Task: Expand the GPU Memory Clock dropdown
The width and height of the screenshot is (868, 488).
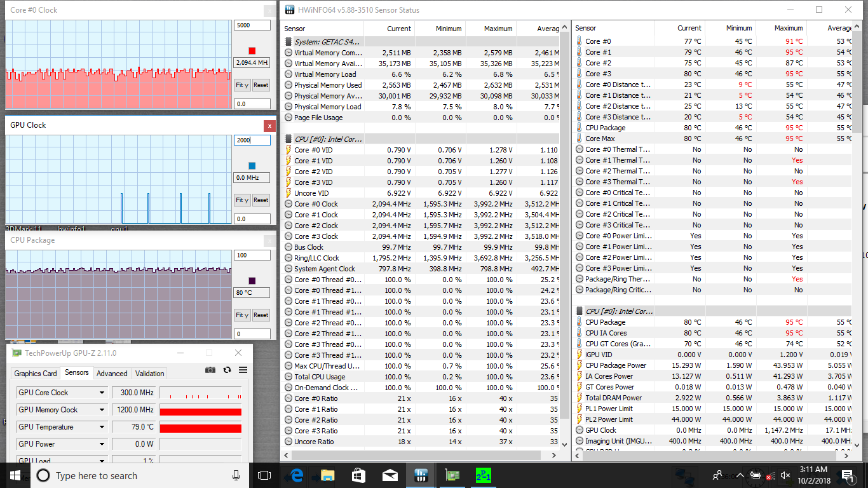Action: (102, 410)
